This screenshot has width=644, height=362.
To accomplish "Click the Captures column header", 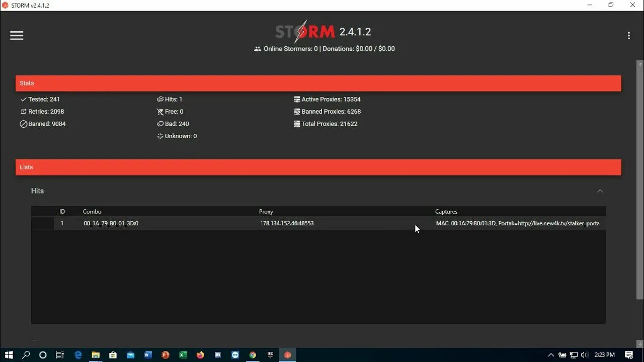I will click(446, 212).
